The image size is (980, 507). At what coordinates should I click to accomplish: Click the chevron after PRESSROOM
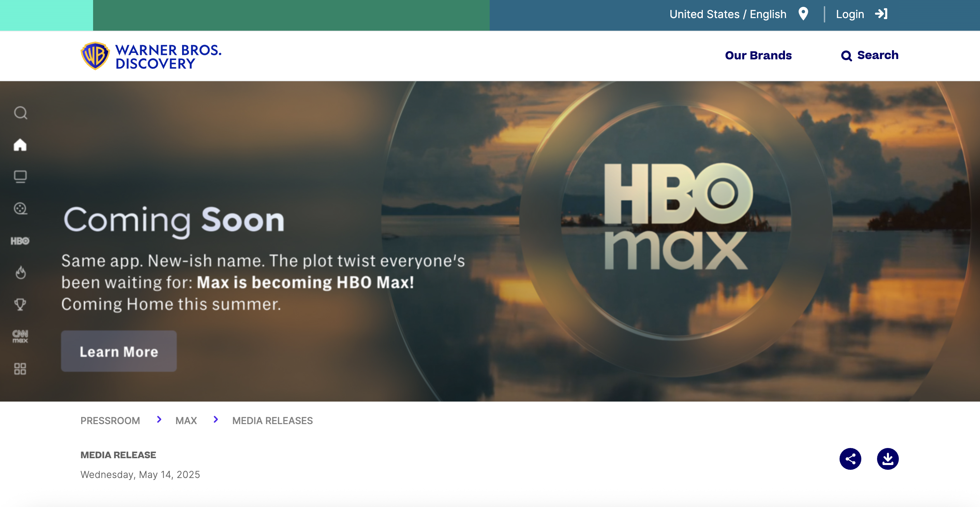point(159,419)
